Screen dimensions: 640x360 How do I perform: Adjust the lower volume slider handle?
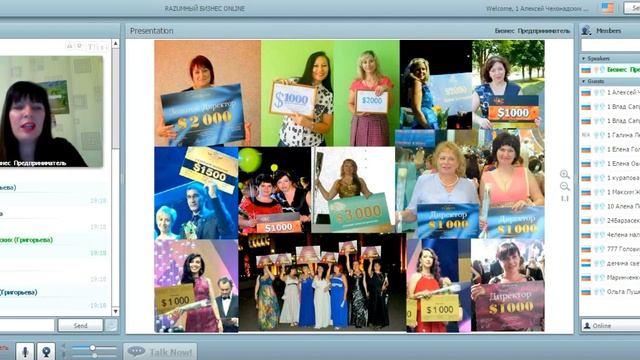[94, 356]
